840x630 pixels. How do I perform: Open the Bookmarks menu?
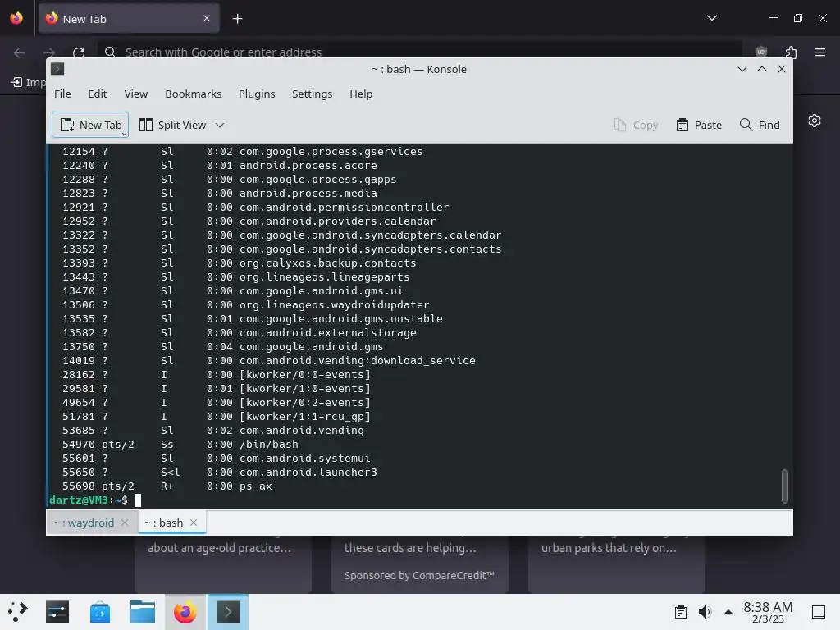(x=194, y=94)
